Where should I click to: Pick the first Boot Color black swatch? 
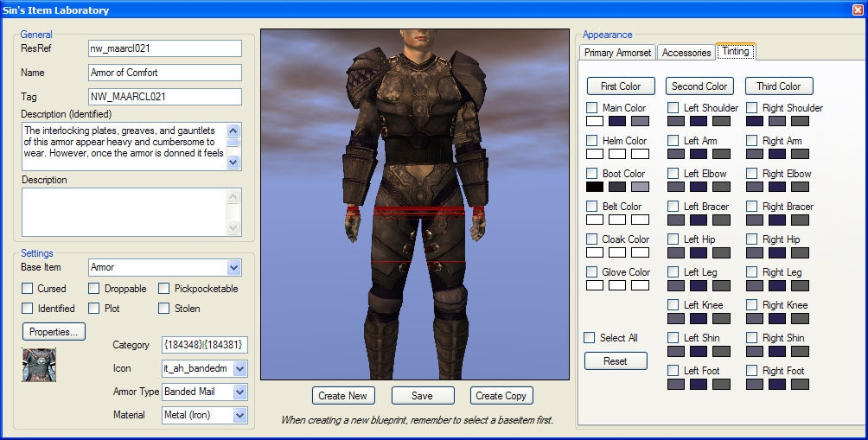(x=595, y=187)
